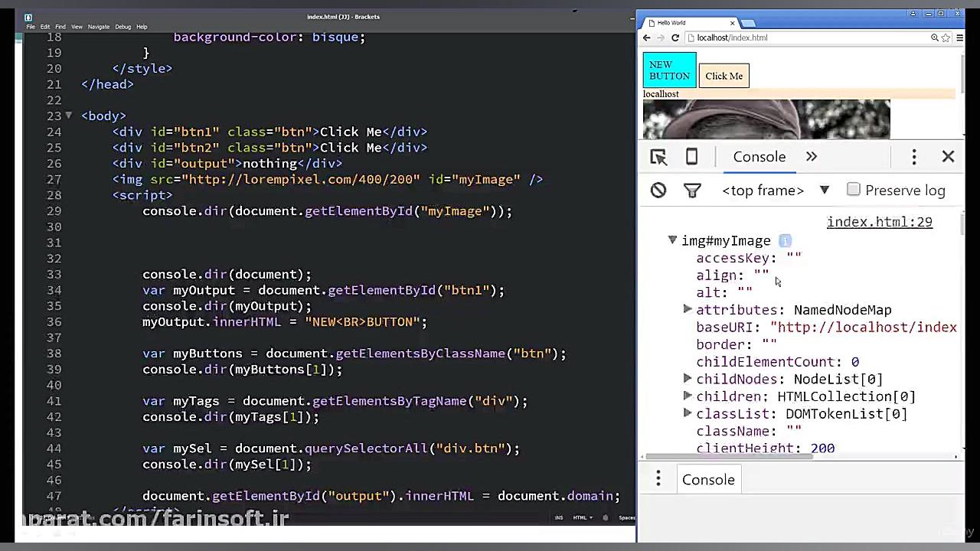Open DevTools three-dot customize menu
Image resolution: width=980 pixels, height=551 pixels.
click(x=914, y=157)
